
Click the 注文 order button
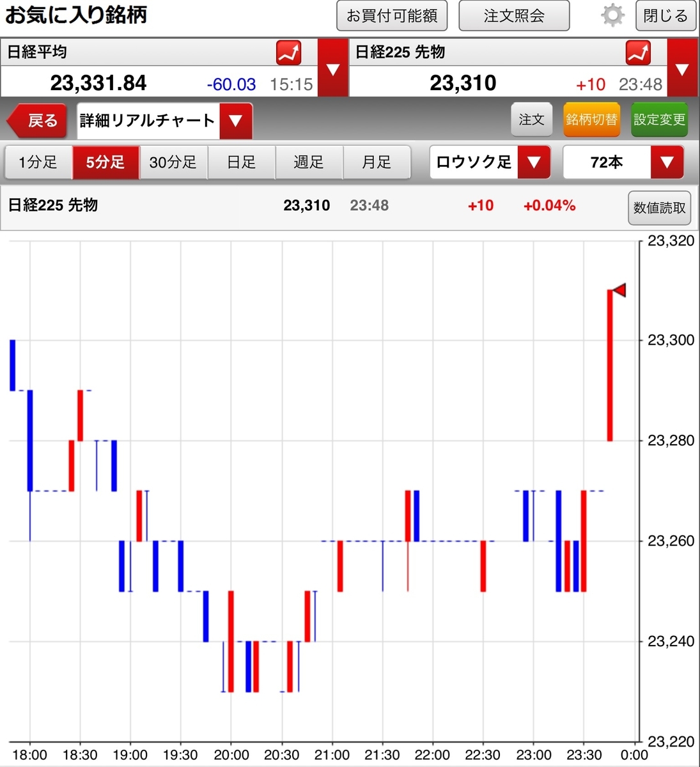(531, 120)
